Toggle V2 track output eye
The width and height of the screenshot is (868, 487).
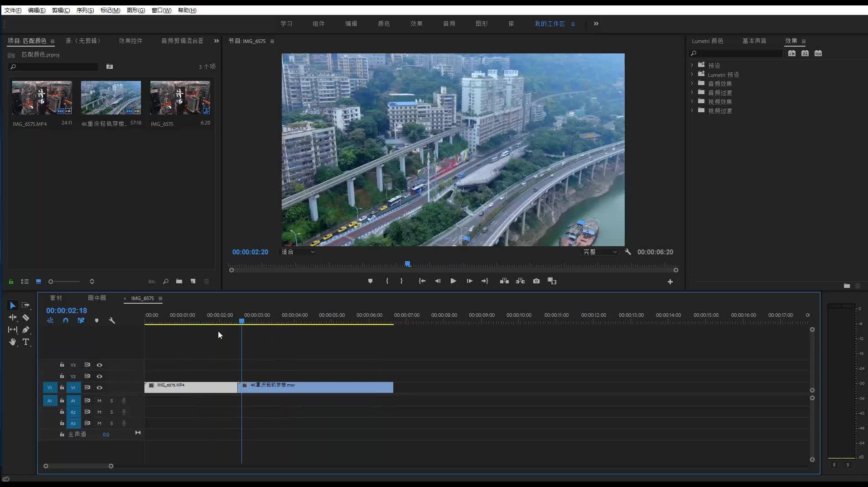[99, 377]
